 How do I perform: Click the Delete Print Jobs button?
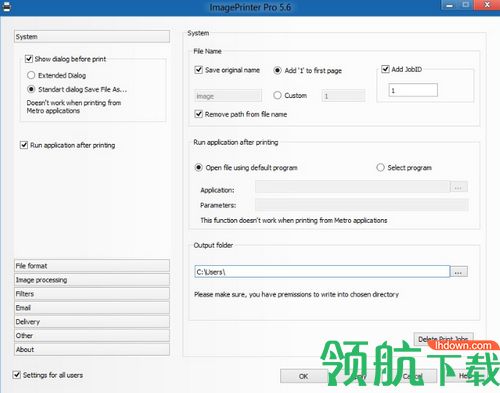[x=443, y=338]
